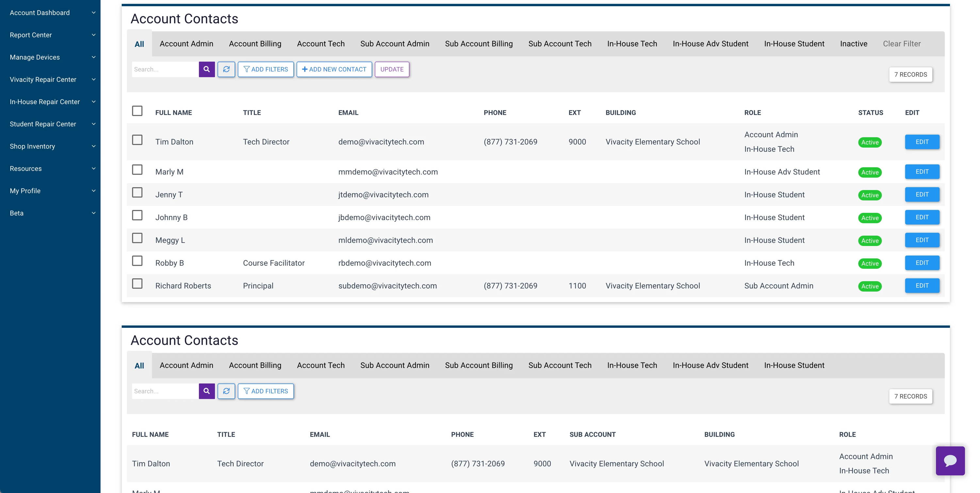
Task: Click email subdemo@vivacitytech.com
Action: tap(387, 286)
